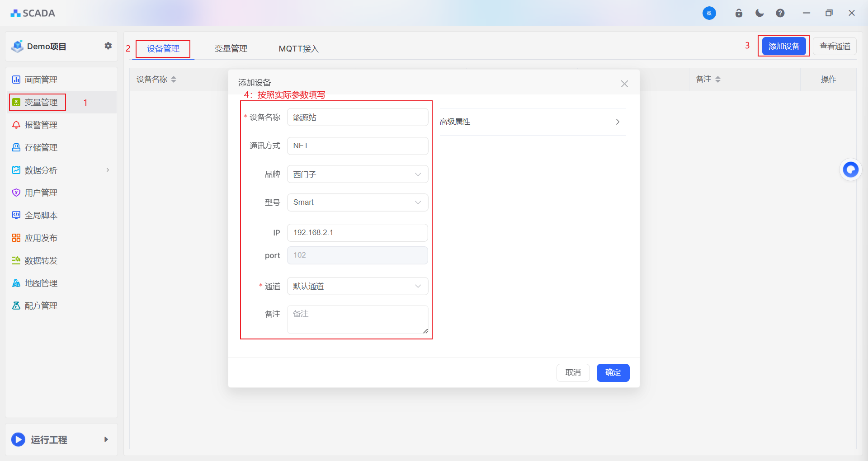Screen dimensions: 868x461
Task: Toggle the lock icon in the header
Action: pos(739,13)
